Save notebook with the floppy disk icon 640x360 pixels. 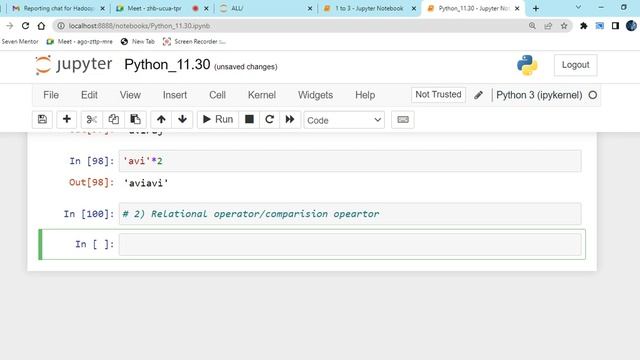coord(42,120)
